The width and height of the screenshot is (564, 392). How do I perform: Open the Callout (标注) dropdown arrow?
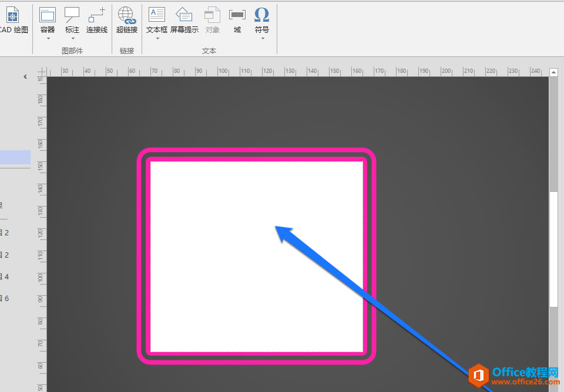pyautogui.click(x=72, y=39)
